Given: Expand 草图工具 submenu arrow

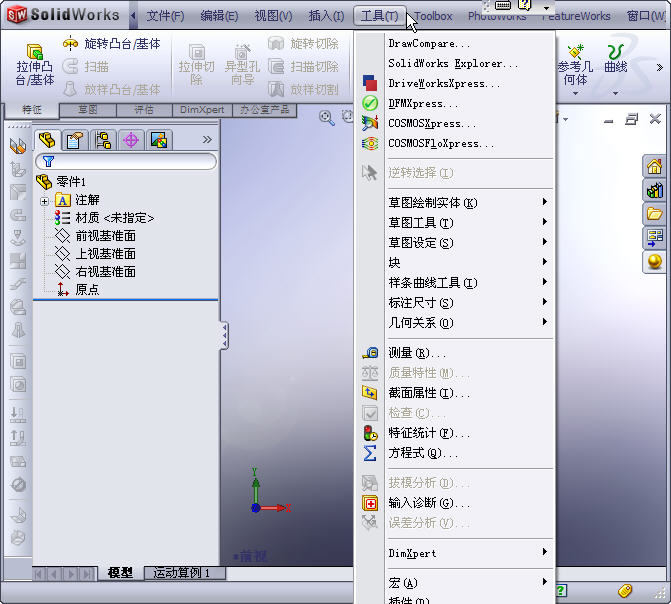Looking at the screenshot, I should (x=544, y=222).
